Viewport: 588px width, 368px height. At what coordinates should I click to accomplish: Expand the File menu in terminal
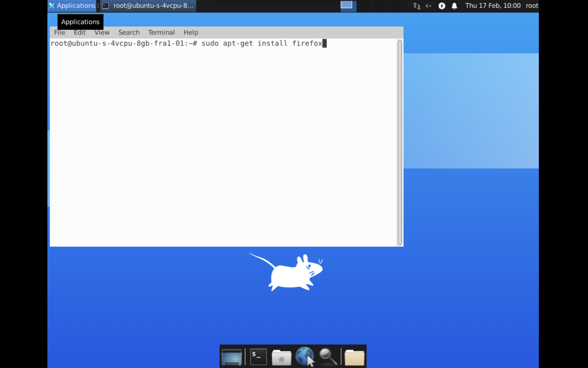(x=59, y=32)
